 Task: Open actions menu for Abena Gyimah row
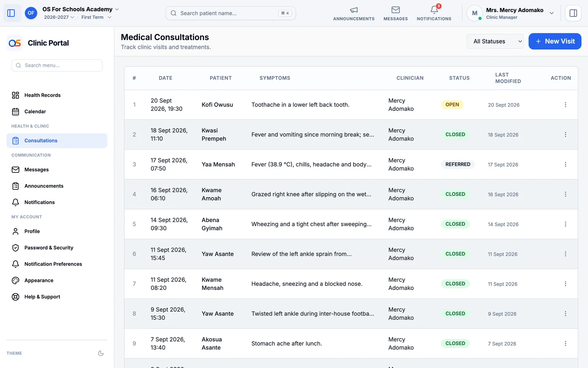coord(565,224)
